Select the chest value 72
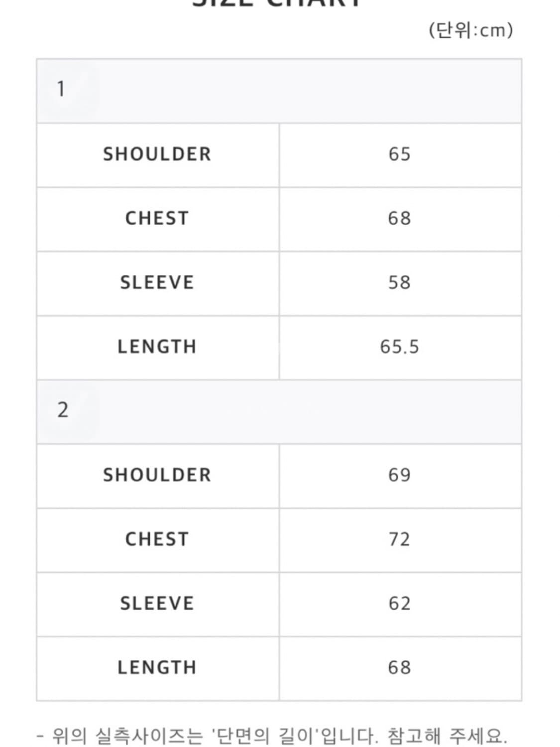 (x=400, y=539)
